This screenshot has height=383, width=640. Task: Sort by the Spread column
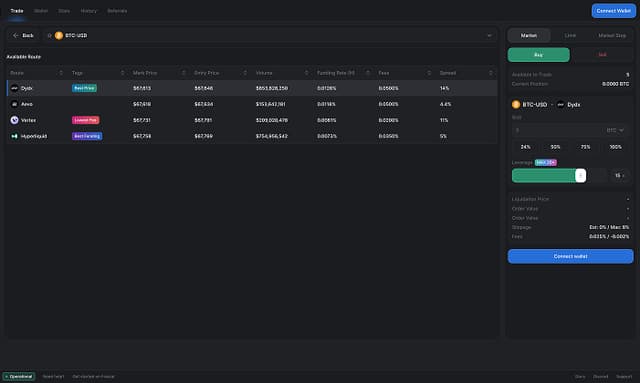(x=491, y=73)
